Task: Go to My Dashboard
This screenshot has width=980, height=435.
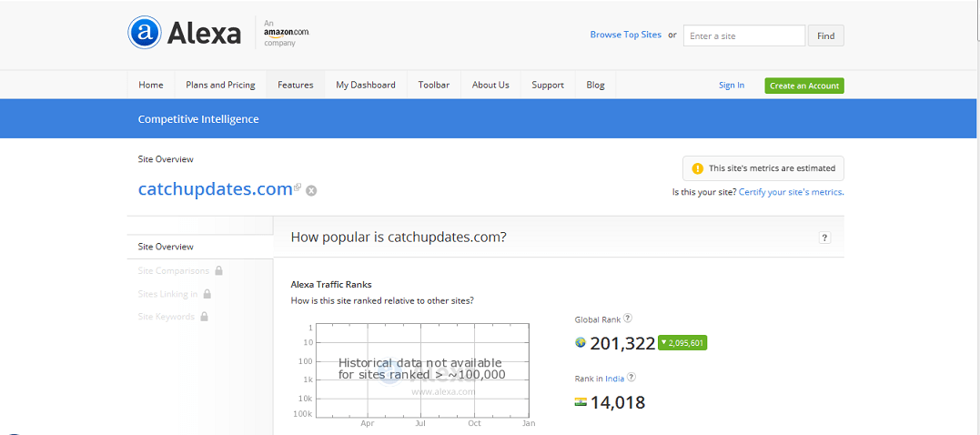Action: pyautogui.click(x=366, y=85)
